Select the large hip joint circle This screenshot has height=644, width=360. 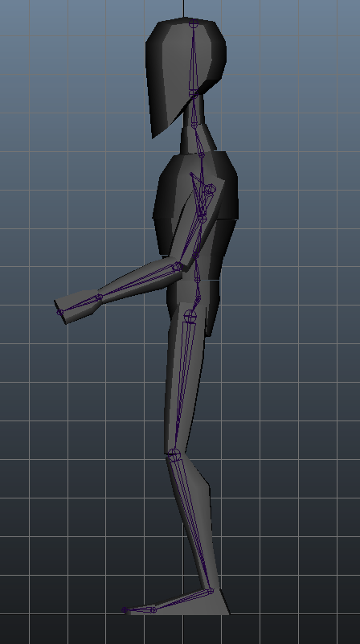point(190,316)
